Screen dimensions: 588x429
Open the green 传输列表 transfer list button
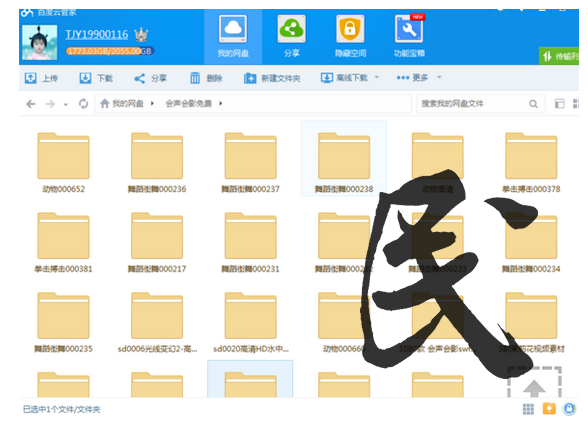559,56
